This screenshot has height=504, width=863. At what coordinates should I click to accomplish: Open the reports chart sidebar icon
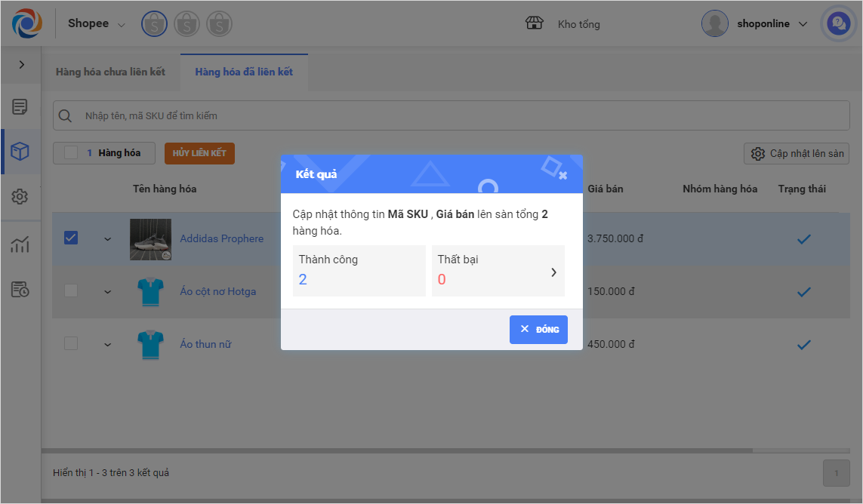pos(20,244)
